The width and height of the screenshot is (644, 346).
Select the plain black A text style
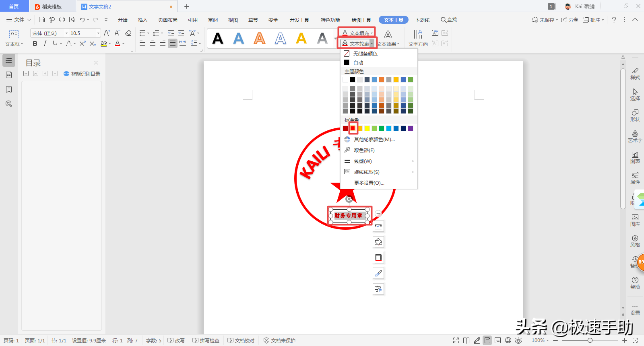pos(218,39)
